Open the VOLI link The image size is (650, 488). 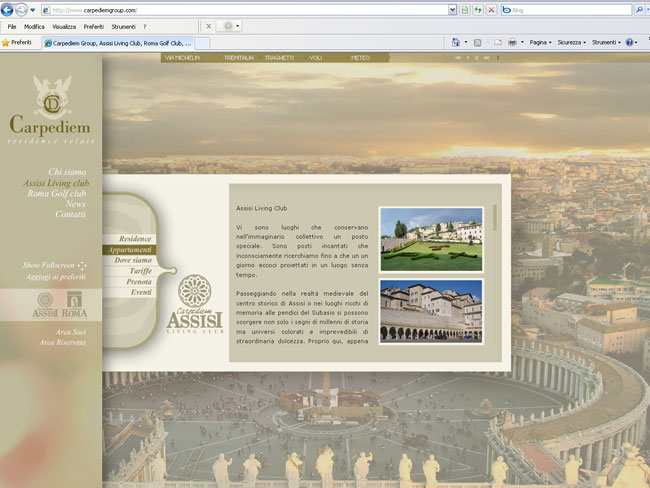pyautogui.click(x=315, y=58)
